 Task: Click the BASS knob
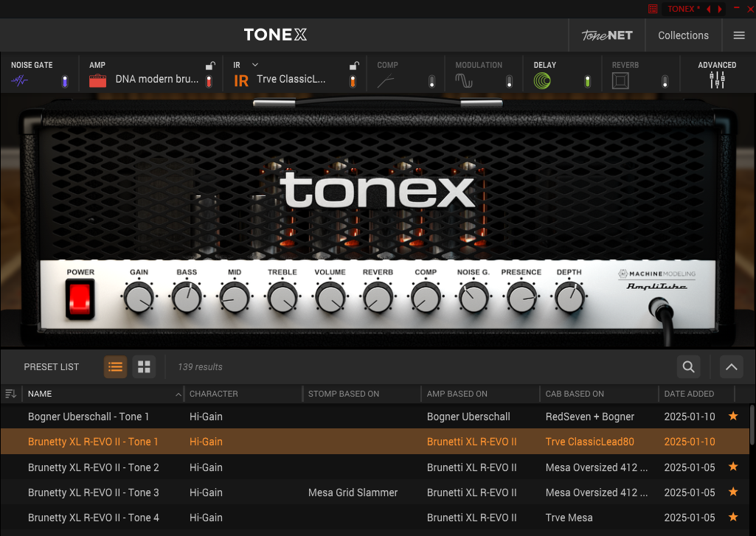pos(187,298)
